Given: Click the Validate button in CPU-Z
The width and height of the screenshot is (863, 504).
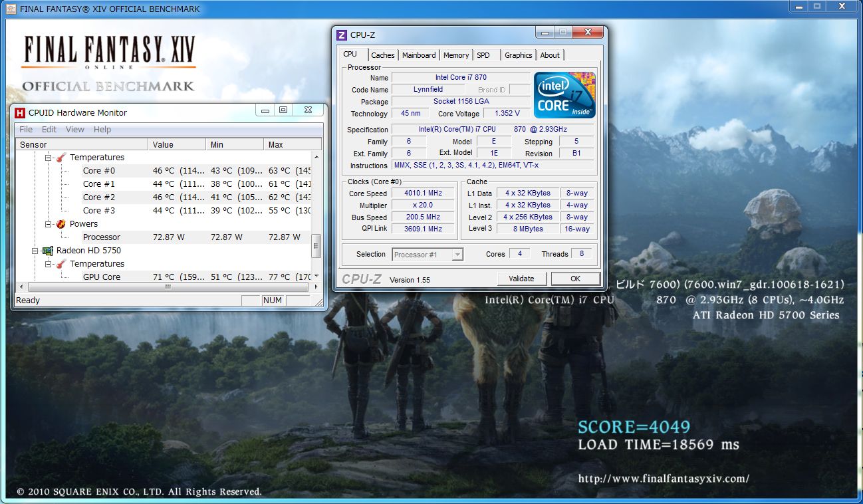Looking at the screenshot, I should 521,279.
